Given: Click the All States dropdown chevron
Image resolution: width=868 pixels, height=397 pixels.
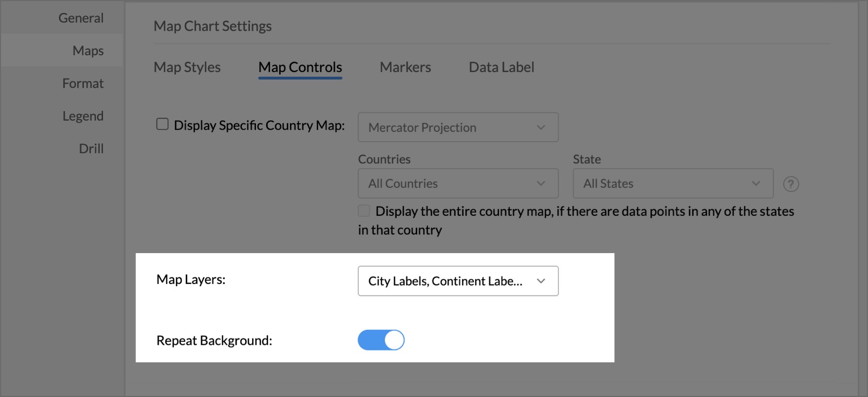Looking at the screenshot, I should tap(755, 183).
